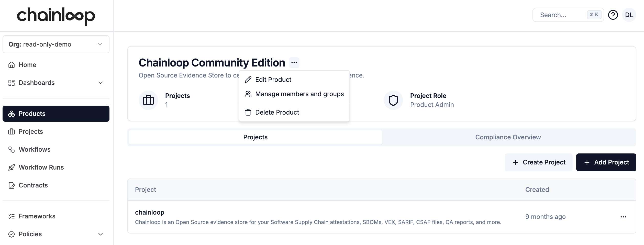Image resolution: width=644 pixels, height=245 pixels.
Task: Select the Products icon in the sidebar
Action: coord(12,114)
